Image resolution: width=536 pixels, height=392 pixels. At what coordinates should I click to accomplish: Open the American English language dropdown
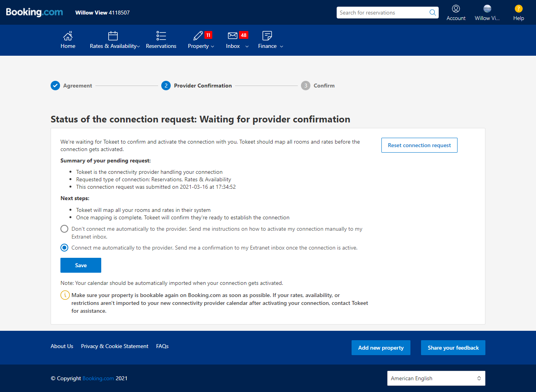[x=436, y=378]
